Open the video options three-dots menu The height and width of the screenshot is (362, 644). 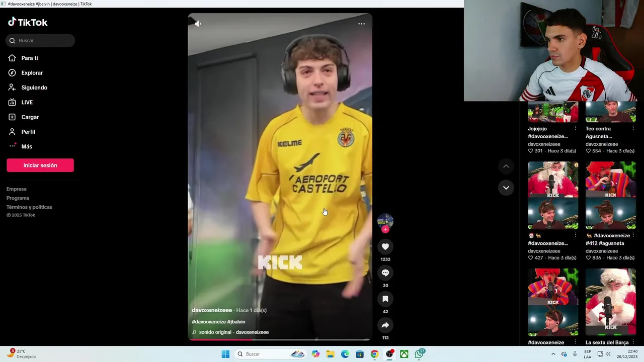point(361,24)
